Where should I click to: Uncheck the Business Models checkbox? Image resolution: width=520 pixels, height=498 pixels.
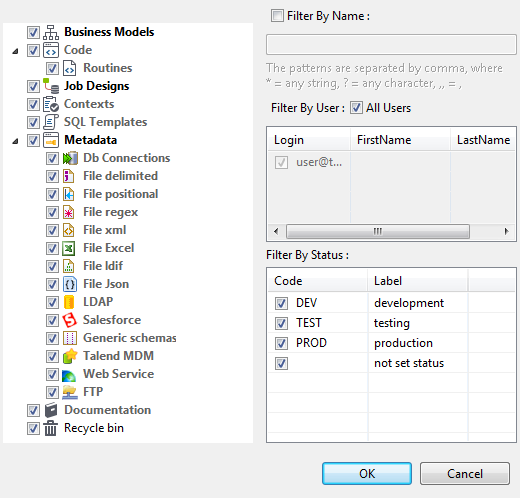33,32
